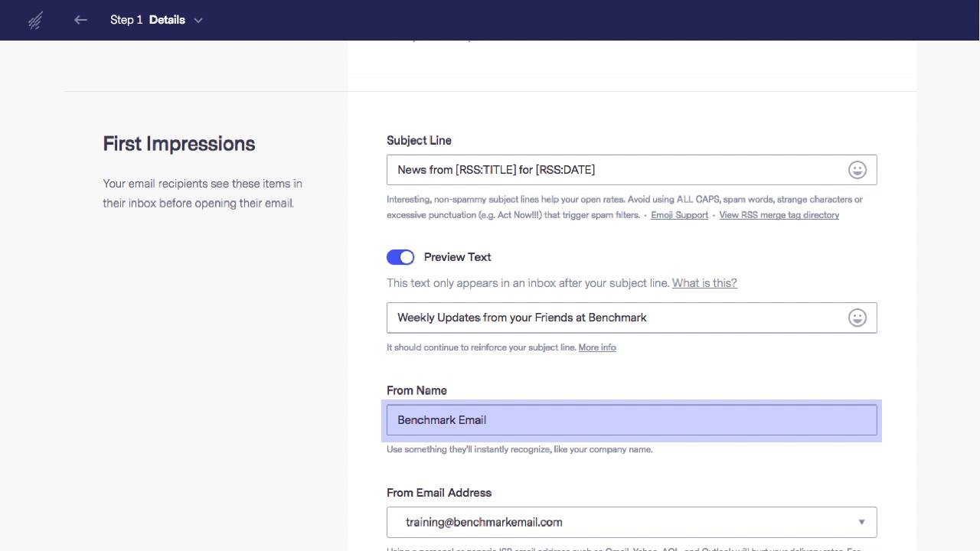Image resolution: width=980 pixels, height=551 pixels.
Task: Click the Benchmark logo icon
Action: tap(35, 21)
